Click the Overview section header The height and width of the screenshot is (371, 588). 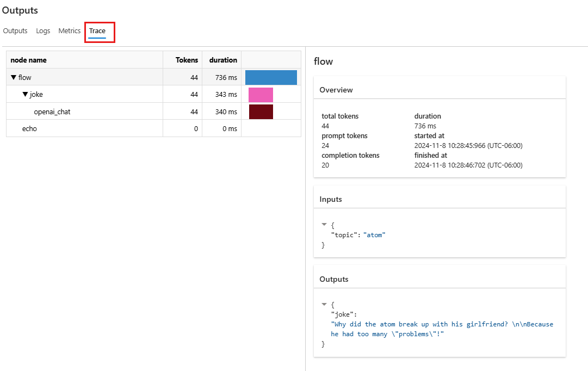[x=336, y=90]
